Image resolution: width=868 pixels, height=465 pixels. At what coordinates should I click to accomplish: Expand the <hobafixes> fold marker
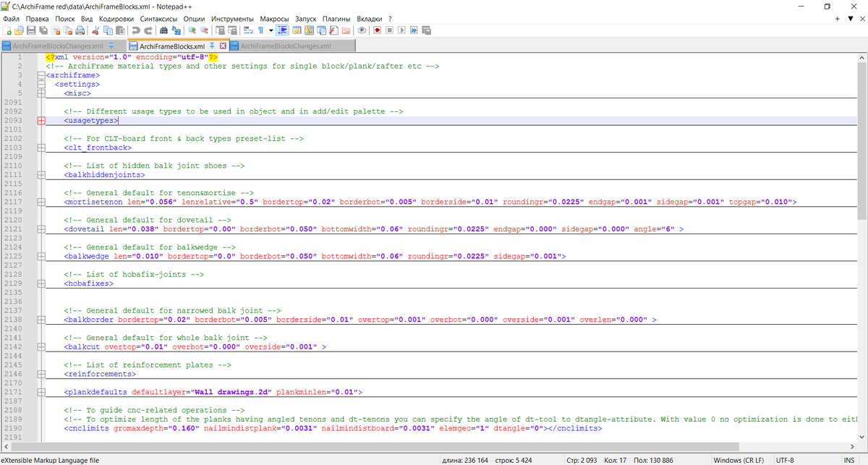click(41, 284)
